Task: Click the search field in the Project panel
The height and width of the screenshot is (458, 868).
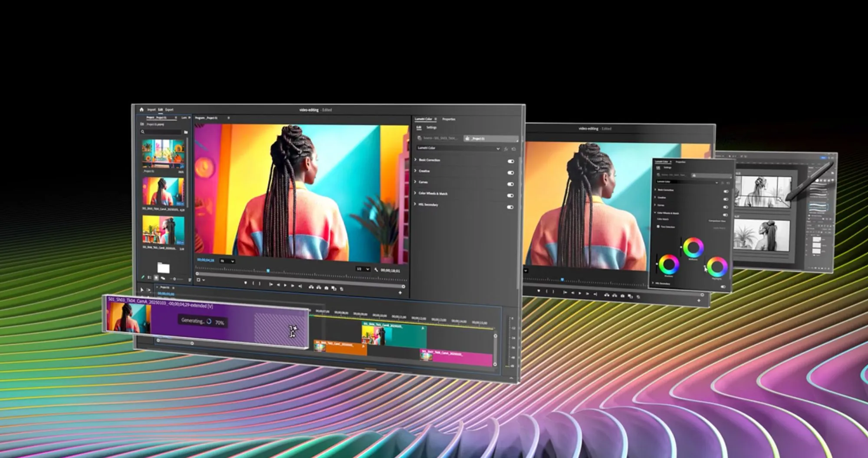Action: click(x=161, y=132)
